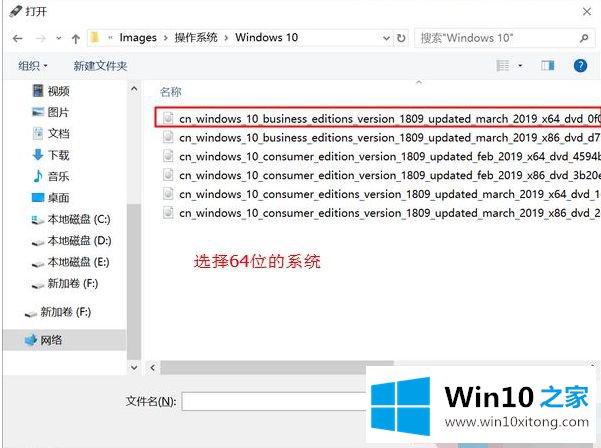Select 操作系统 in the breadcrumb path
The height and width of the screenshot is (448, 601).
pyautogui.click(x=196, y=38)
